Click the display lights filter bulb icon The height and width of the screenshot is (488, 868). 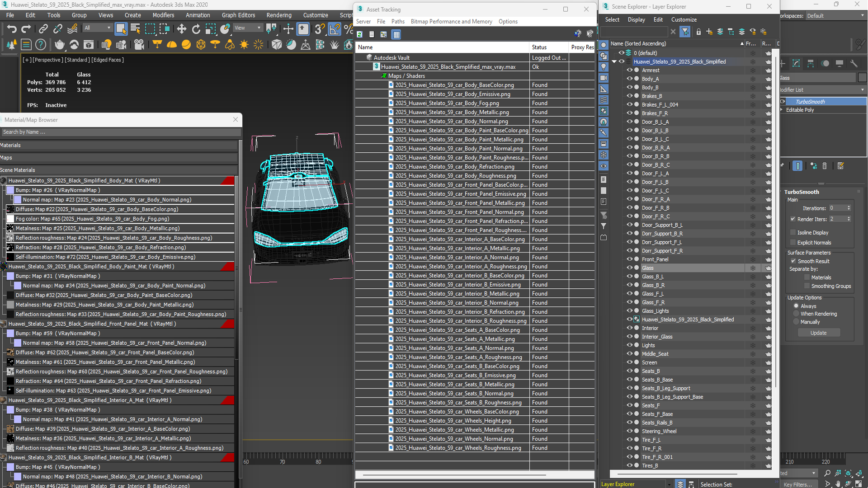coord(604,67)
